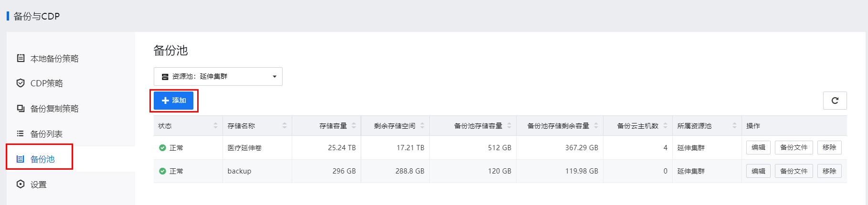The height and width of the screenshot is (205, 868).
Task: Click the refresh icon button
Action: point(835,101)
